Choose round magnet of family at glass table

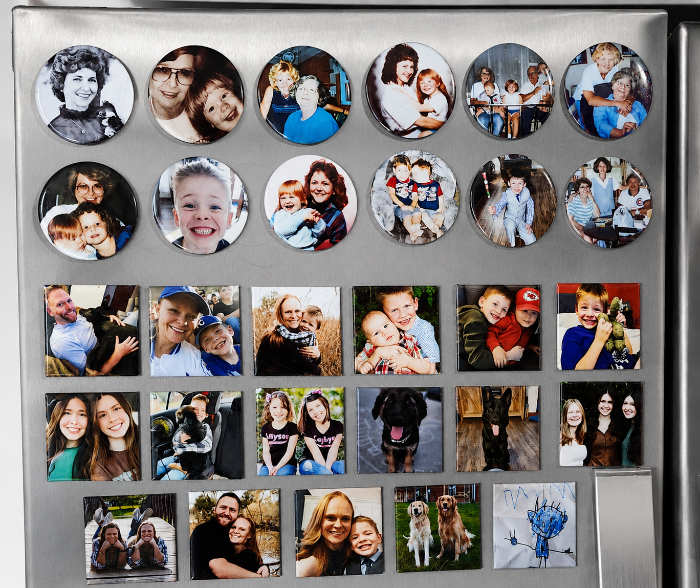click(510, 91)
